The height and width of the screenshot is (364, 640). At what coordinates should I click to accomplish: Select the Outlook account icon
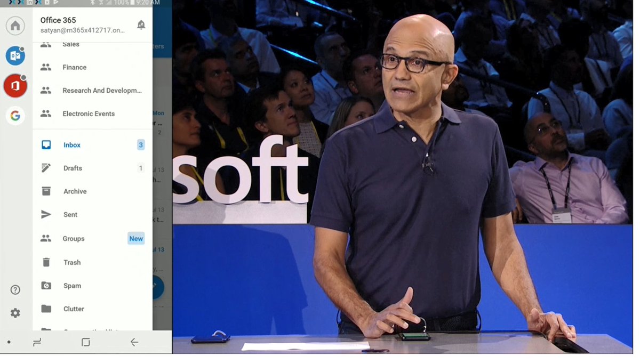tap(15, 55)
